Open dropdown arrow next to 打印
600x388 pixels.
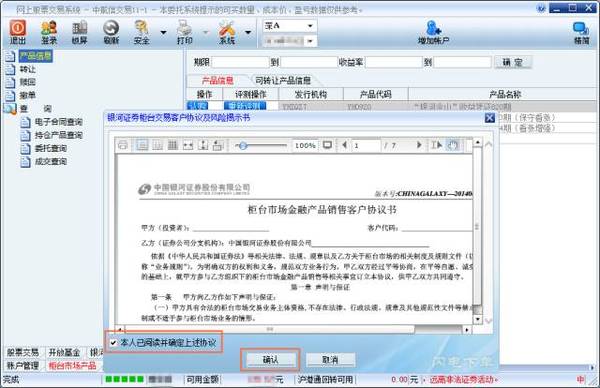coord(205,33)
